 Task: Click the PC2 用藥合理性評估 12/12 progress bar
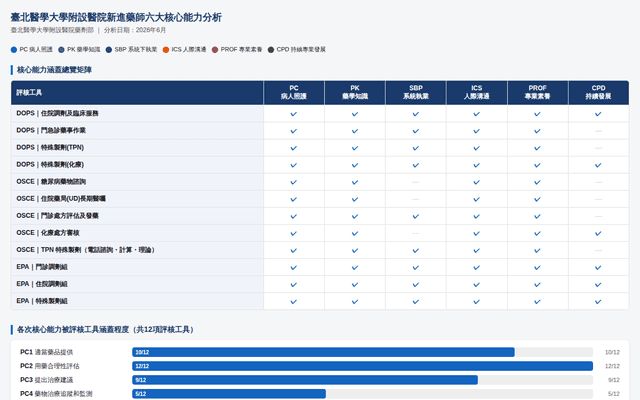(x=362, y=366)
